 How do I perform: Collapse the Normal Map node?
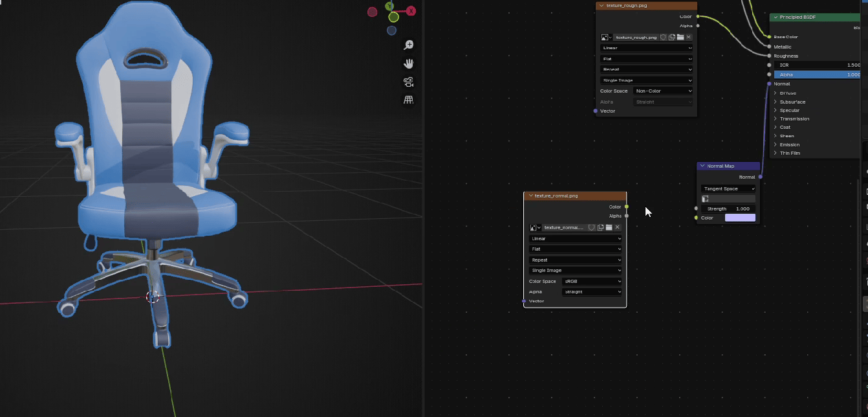(x=702, y=166)
